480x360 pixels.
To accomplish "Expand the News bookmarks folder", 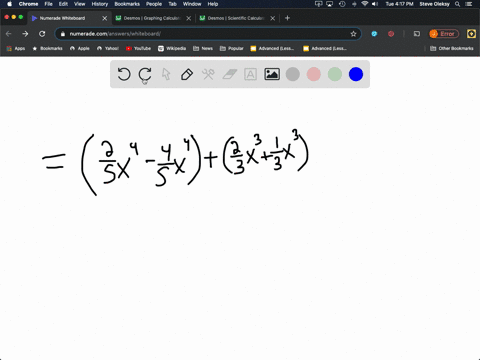I will click(x=203, y=48).
